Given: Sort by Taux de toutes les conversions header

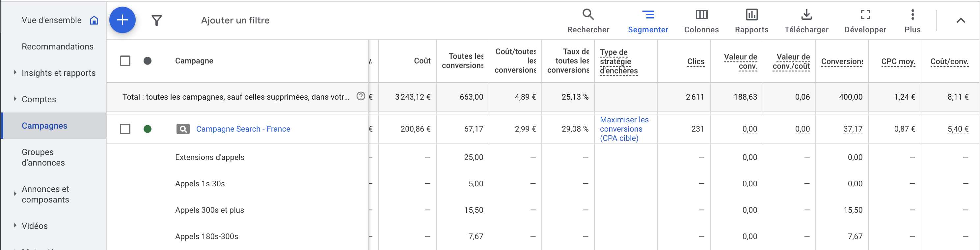Looking at the screenshot, I should (x=568, y=61).
